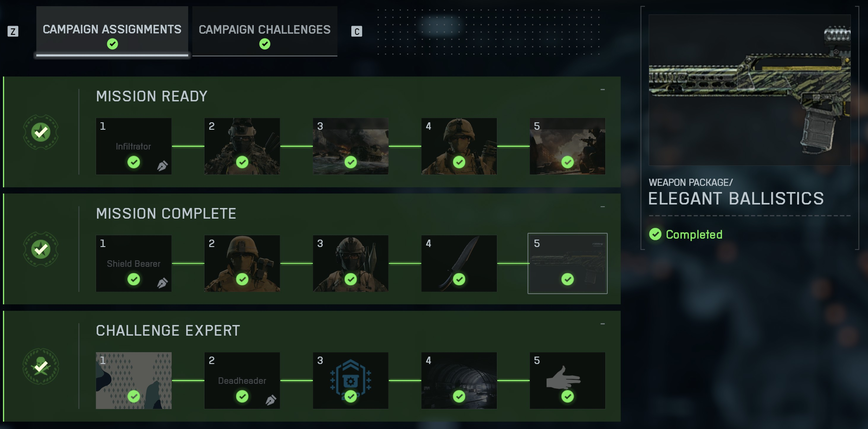Click the Mission Complete completion medal
The image size is (868, 429).
(41, 249)
